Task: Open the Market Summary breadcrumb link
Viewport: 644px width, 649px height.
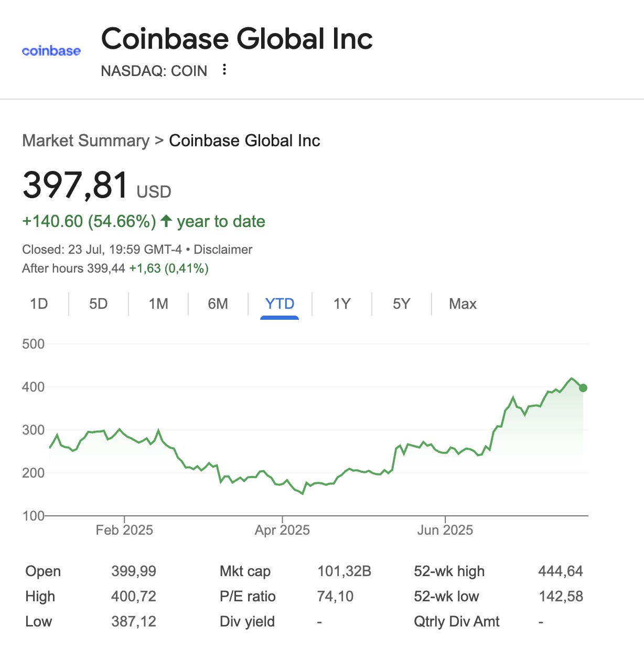Action: tap(85, 140)
